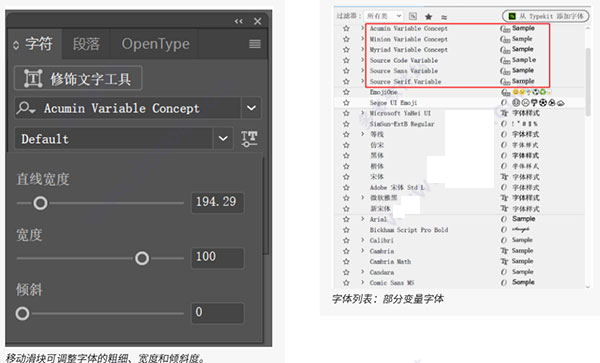Click the variable font icon of Myriad Variable Concept
The height and width of the screenshot is (363, 600).
[505, 49]
